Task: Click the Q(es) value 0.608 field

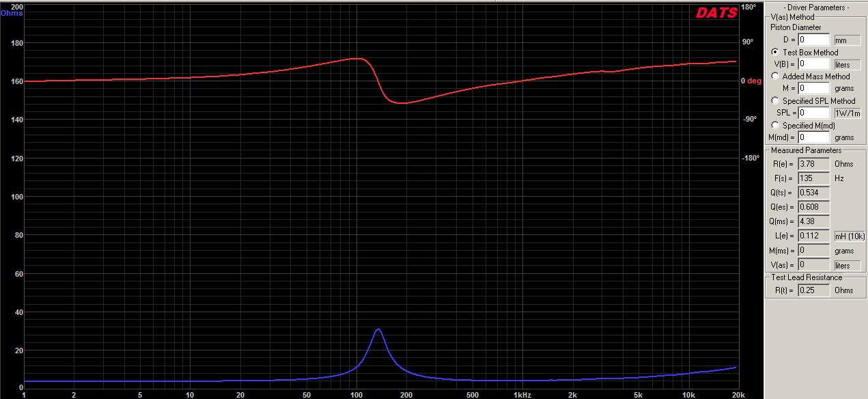Action: pyautogui.click(x=813, y=207)
